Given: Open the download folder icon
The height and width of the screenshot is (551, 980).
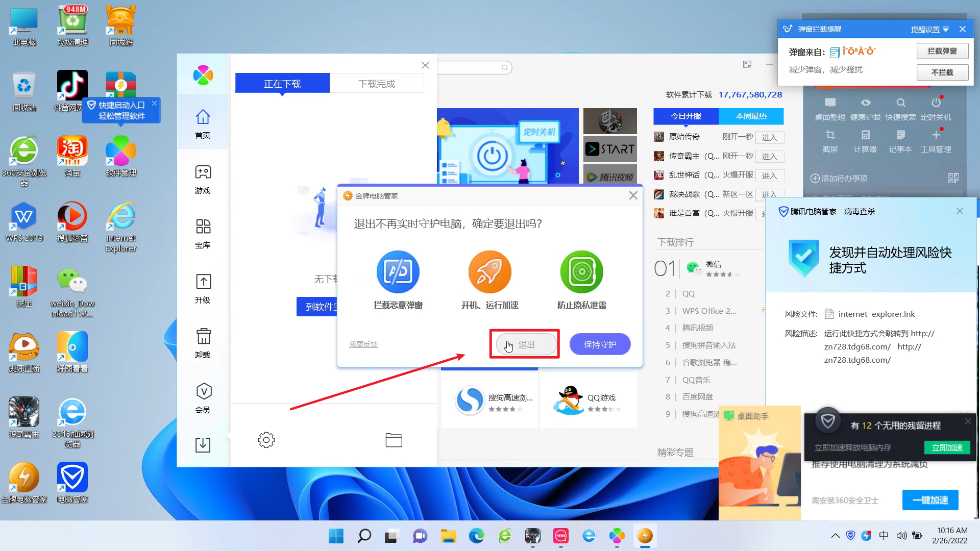Looking at the screenshot, I should [394, 440].
